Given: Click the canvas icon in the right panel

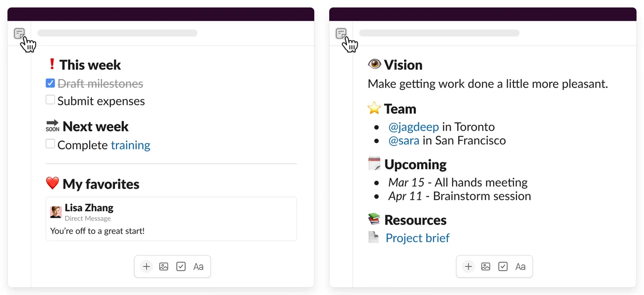Looking at the screenshot, I should click(341, 33).
